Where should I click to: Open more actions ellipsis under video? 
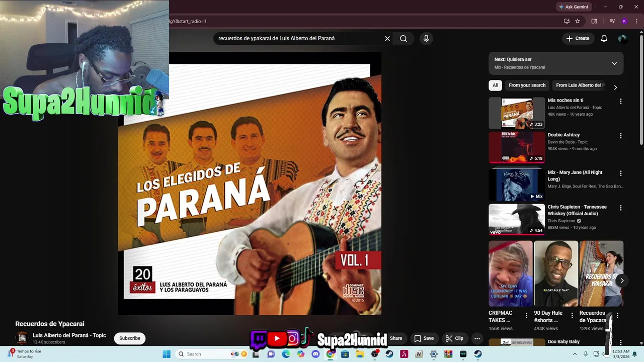tap(477, 338)
